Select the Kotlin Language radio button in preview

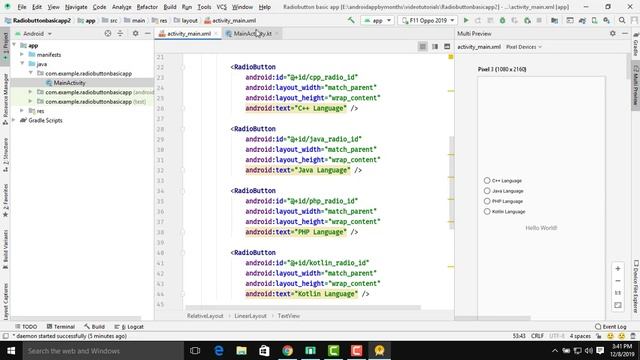coord(487,211)
